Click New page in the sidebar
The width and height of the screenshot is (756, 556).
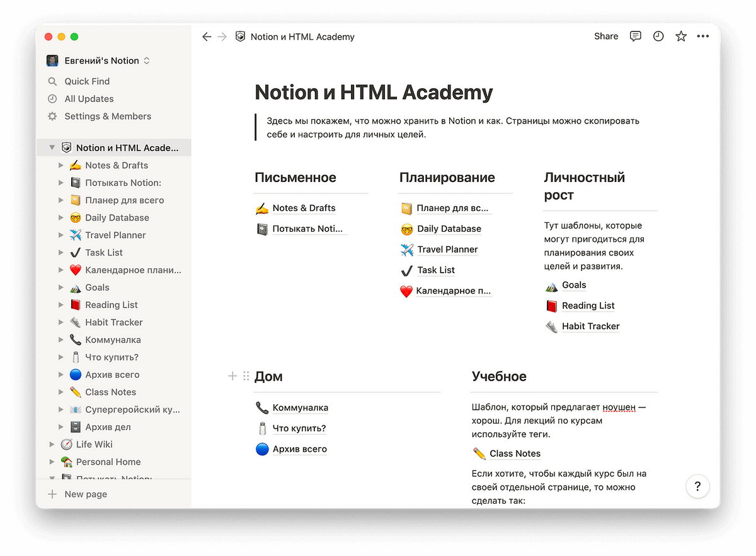tap(86, 494)
